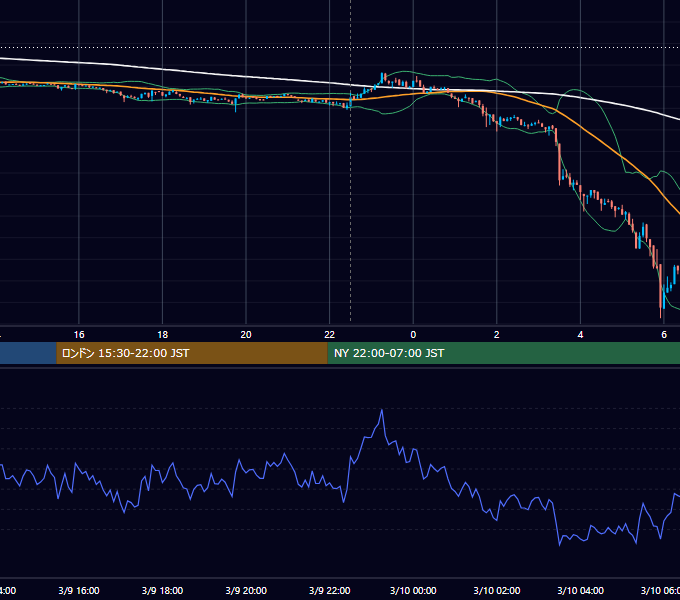The height and width of the screenshot is (600, 680).
Task: Click the 16 hour label on price chart axis
Action: [x=79, y=335]
